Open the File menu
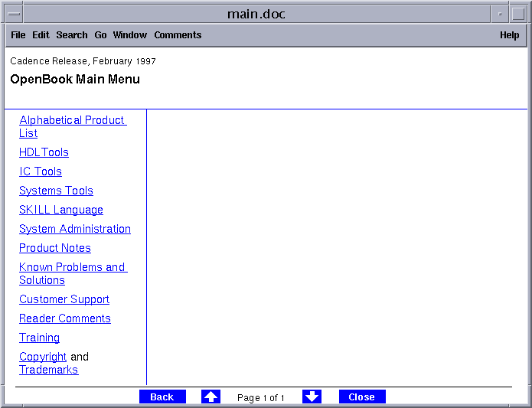 18,35
